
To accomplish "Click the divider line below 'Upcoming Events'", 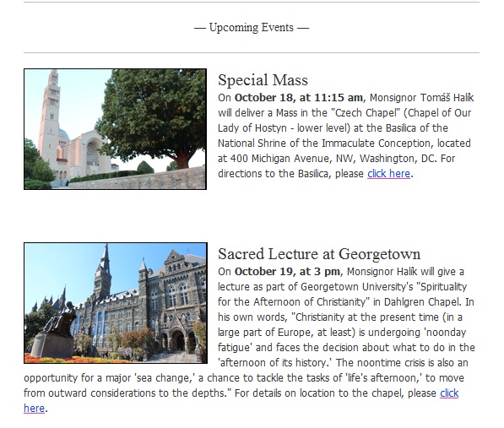I will coord(252,52).
